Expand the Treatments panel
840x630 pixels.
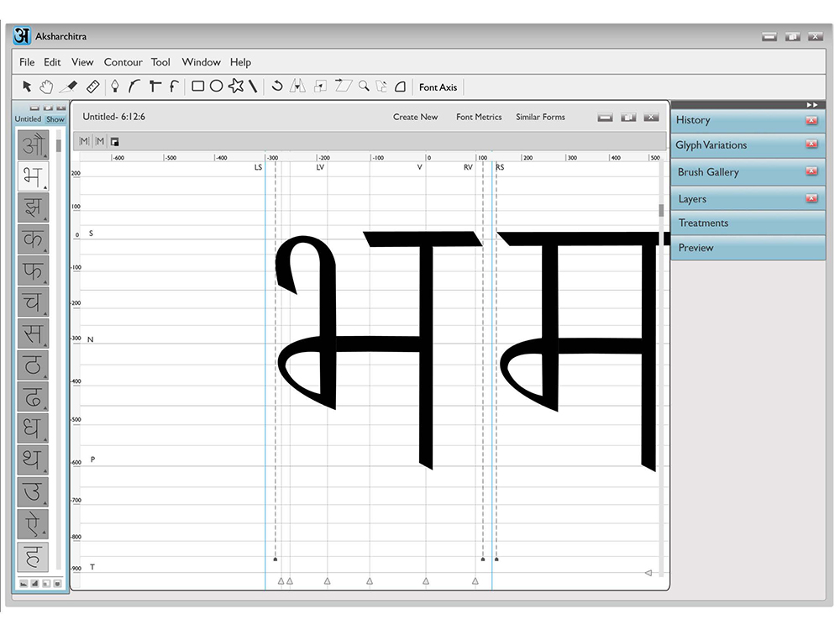pyautogui.click(x=748, y=223)
